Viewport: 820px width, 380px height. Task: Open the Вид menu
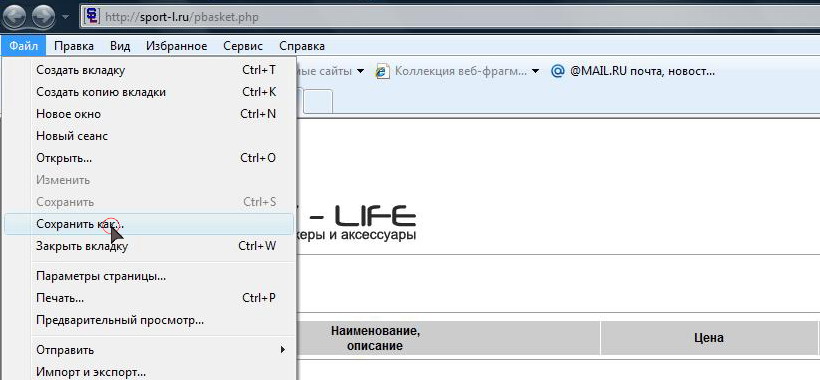coord(120,46)
